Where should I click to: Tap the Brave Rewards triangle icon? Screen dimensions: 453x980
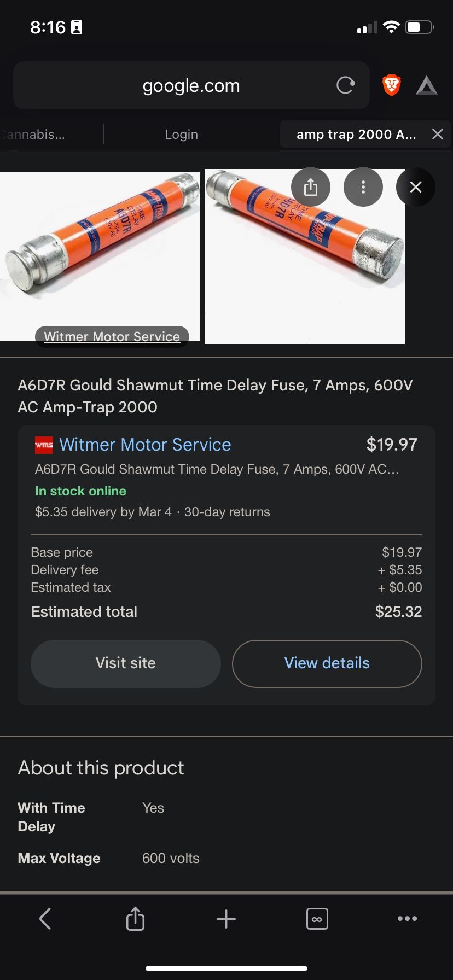point(426,86)
